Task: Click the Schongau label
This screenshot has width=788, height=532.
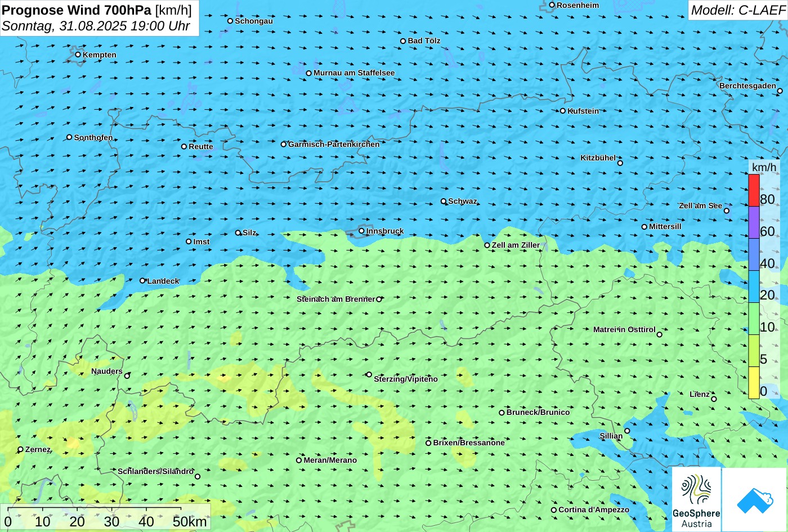Action: [x=254, y=21]
